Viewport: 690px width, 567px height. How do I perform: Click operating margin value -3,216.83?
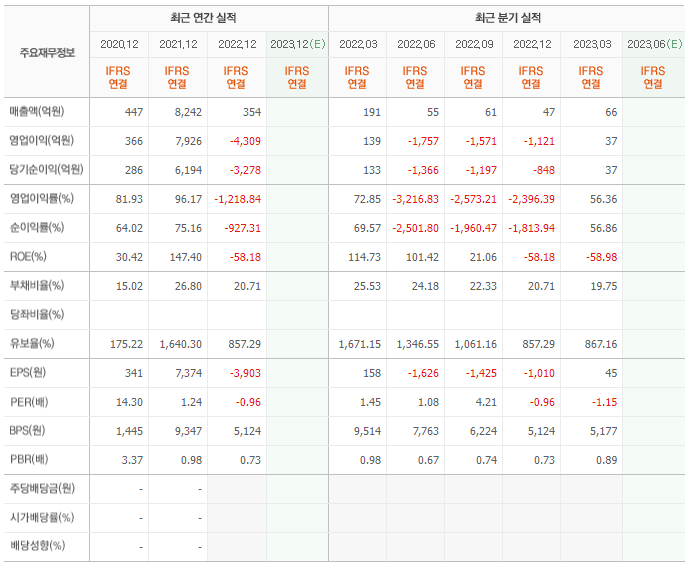pos(416,199)
